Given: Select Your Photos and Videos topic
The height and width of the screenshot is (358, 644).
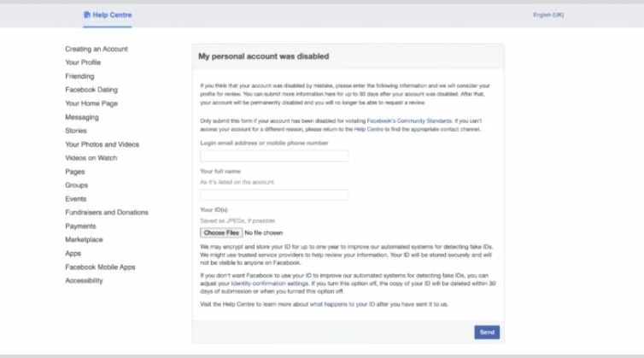Looking at the screenshot, I should 102,144.
